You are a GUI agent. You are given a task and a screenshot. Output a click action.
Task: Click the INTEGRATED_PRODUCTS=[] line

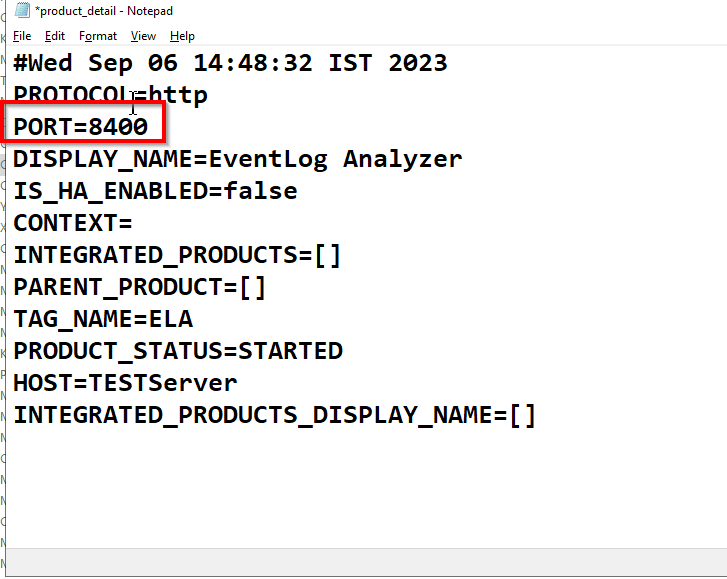[177, 255]
